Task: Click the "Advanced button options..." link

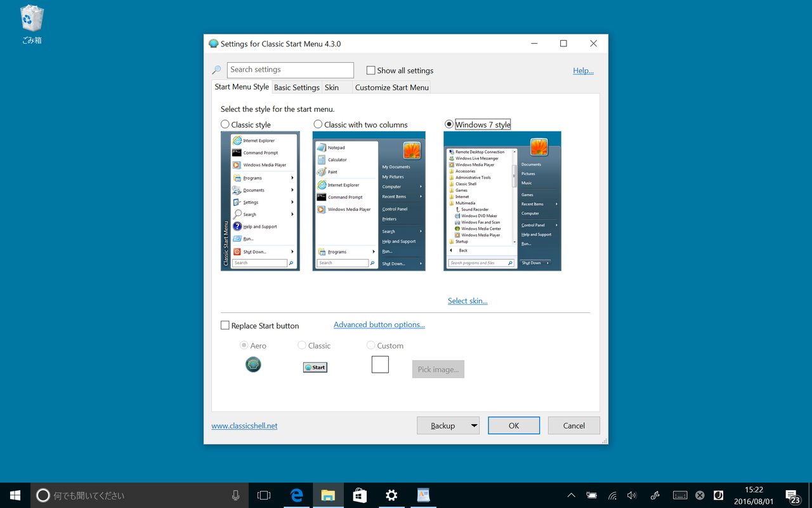Action: [379, 324]
